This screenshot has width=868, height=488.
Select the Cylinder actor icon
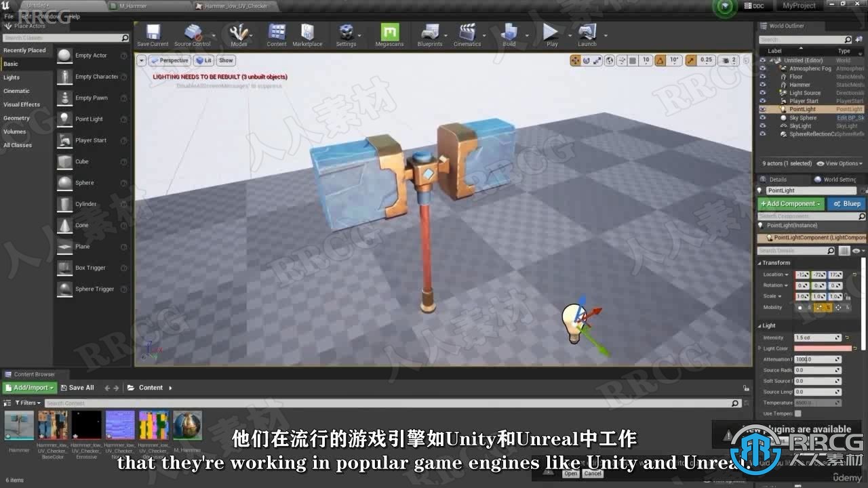(64, 204)
